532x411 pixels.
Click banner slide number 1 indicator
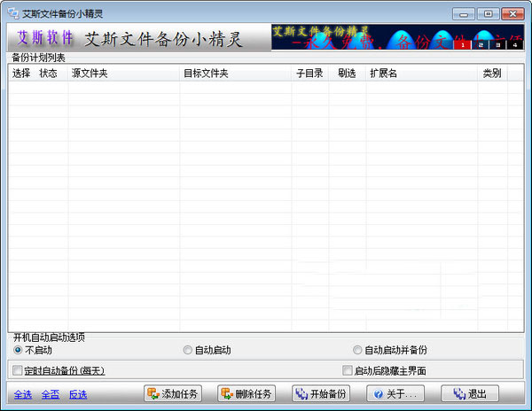pyautogui.click(x=463, y=44)
